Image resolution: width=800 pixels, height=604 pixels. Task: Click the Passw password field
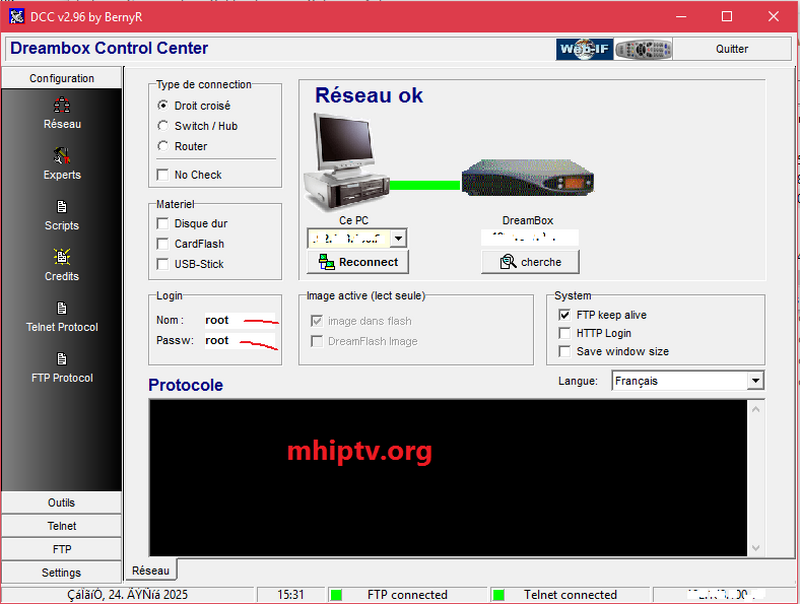coord(240,341)
